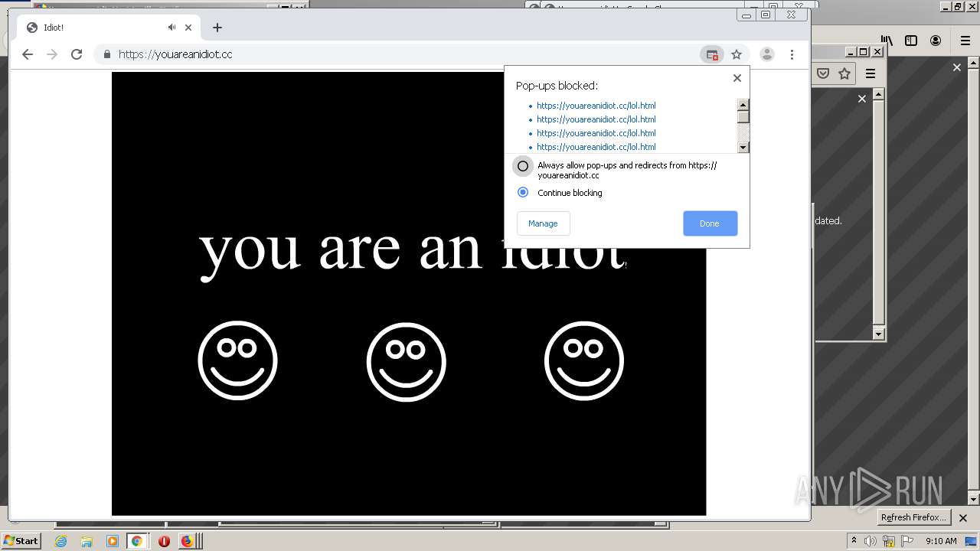Screen dimensions: 980x551
Task: View site security lock info
Action: click(106, 54)
